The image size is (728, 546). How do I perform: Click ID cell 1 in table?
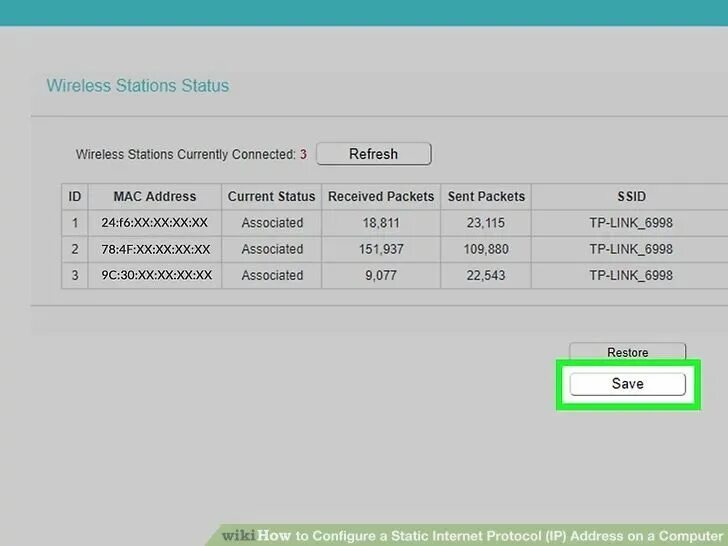pos(75,223)
